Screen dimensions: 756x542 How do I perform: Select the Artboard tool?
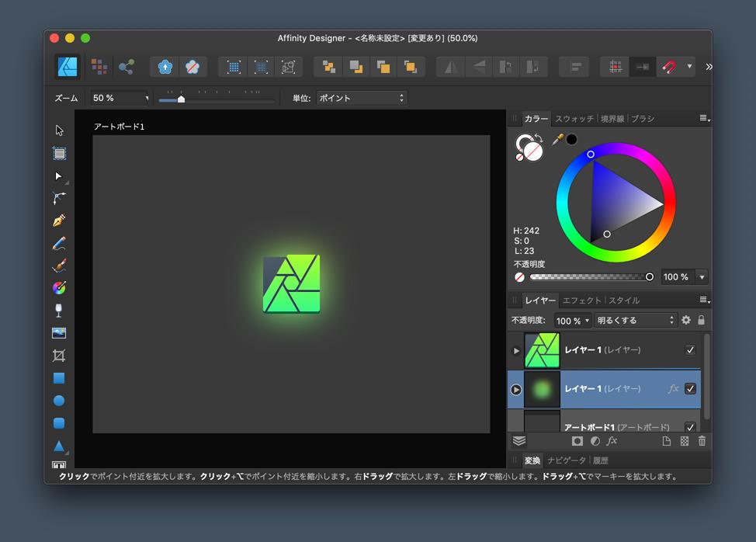pyautogui.click(x=59, y=153)
